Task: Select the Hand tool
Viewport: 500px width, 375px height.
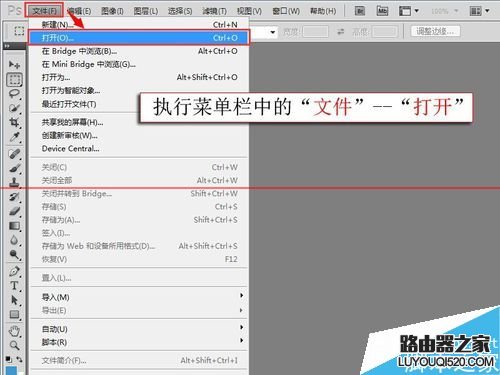Action: click(x=14, y=331)
